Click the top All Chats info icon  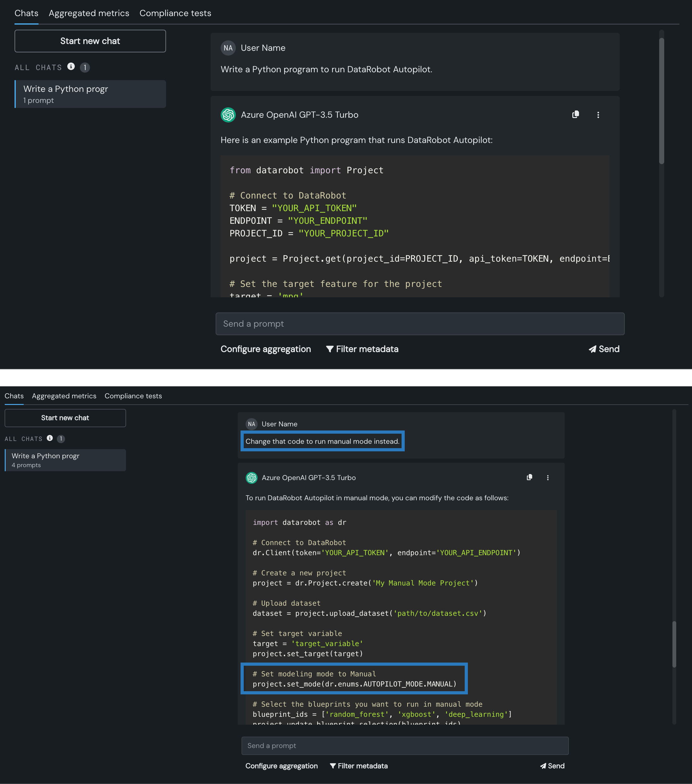tap(71, 66)
